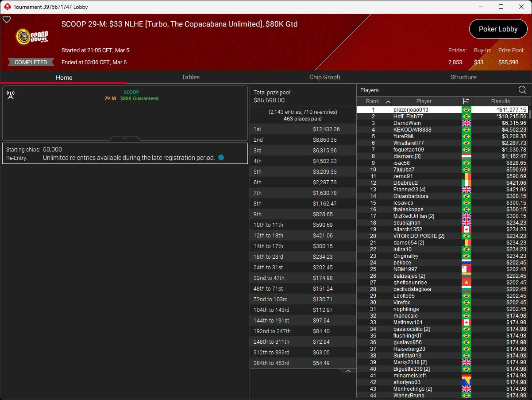Click the flag column header icon
The image size is (532, 400).
click(466, 101)
